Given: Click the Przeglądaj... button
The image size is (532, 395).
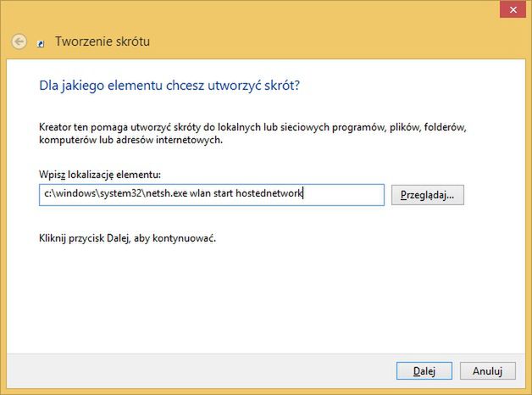Looking at the screenshot, I should click(428, 195).
